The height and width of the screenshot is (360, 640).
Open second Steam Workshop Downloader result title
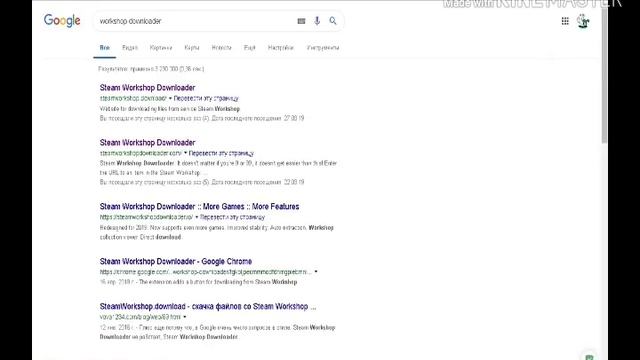[147, 142]
